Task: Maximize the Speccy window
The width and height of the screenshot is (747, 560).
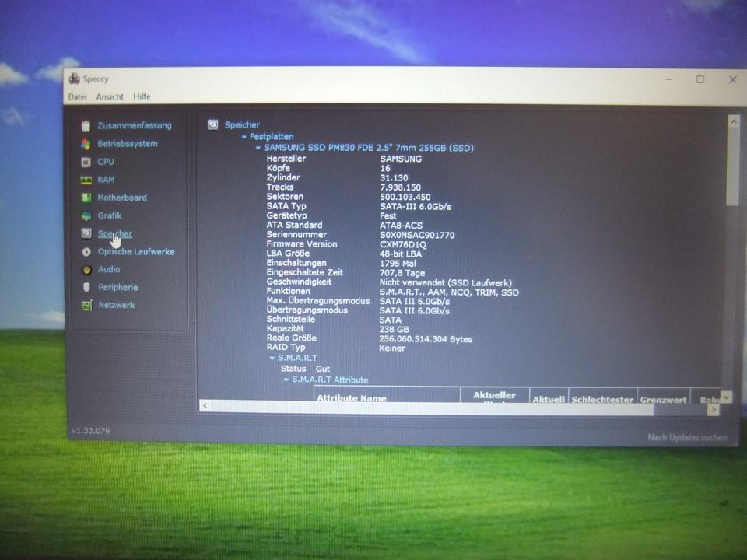Action: [x=700, y=79]
